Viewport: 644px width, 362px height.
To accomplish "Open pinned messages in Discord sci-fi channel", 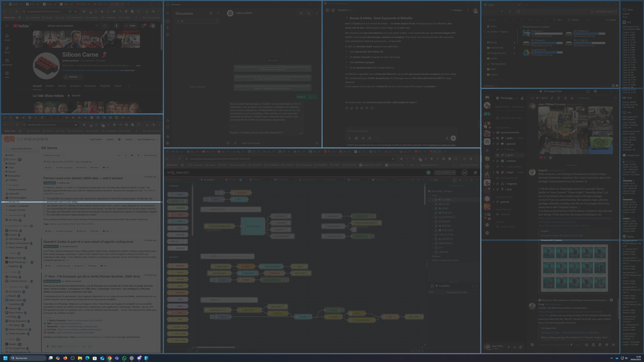I will point(565,98).
